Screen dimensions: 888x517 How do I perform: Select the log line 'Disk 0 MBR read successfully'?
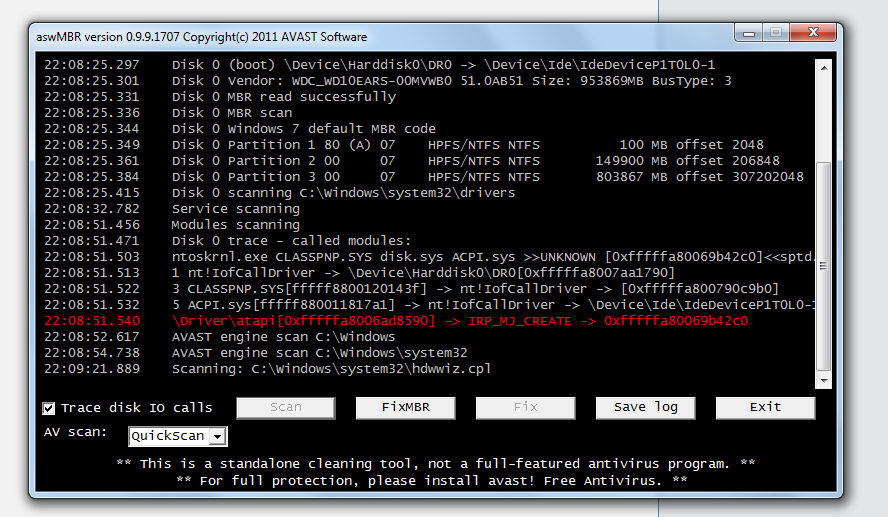[x=220, y=97]
